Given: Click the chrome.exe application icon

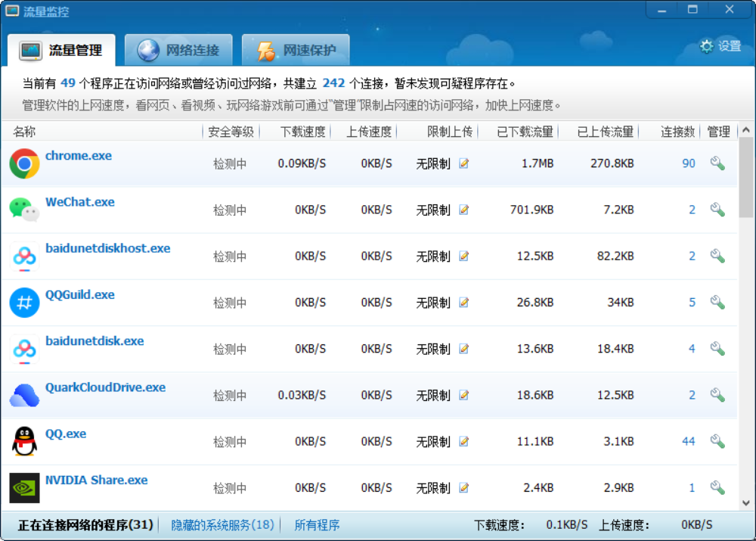Looking at the screenshot, I should (x=24, y=163).
